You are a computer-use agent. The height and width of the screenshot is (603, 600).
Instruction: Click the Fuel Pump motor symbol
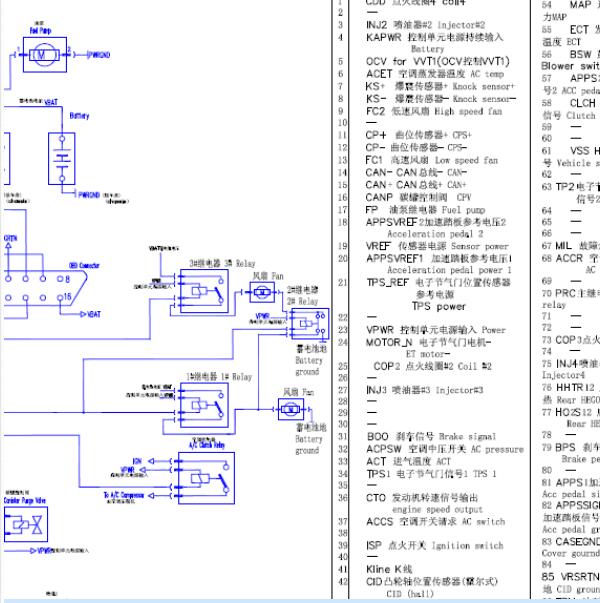tap(45, 55)
